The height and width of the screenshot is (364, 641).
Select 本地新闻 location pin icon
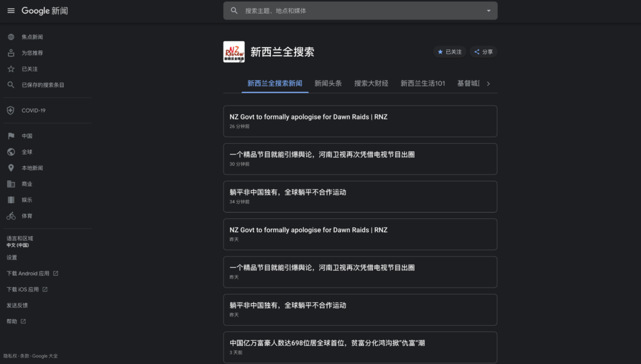(x=11, y=168)
